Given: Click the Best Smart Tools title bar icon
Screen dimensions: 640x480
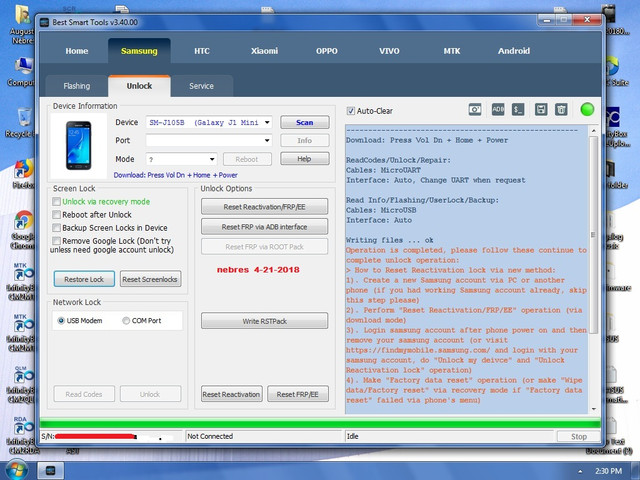Looking at the screenshot, I should click(x=44, y=22).
